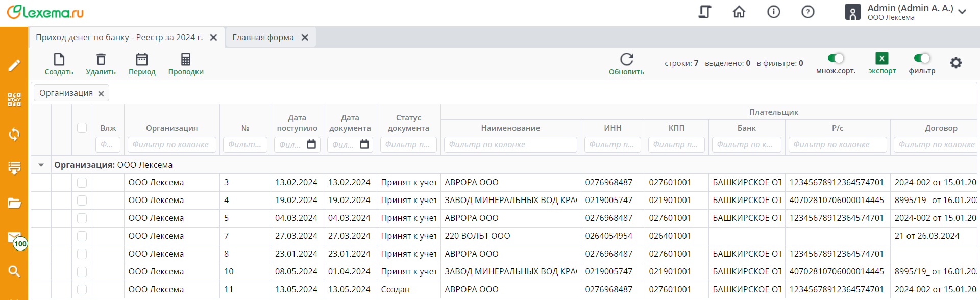Open Проводки calculator icon
The height and width of the screenshot is (300, 980).
(186, 60)
